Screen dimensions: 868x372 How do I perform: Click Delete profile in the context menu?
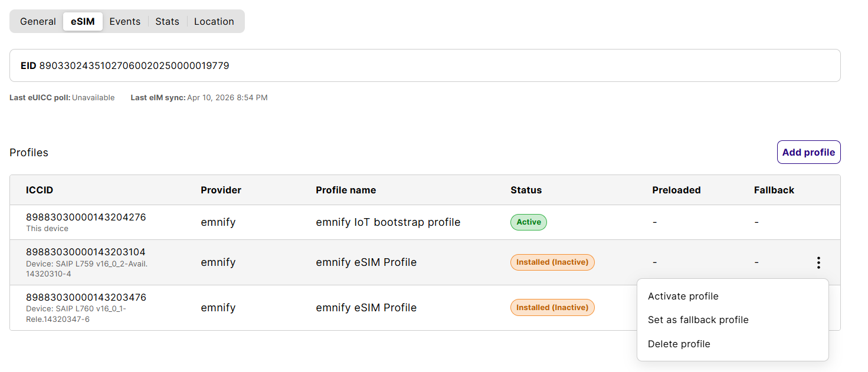pos(679,344)
